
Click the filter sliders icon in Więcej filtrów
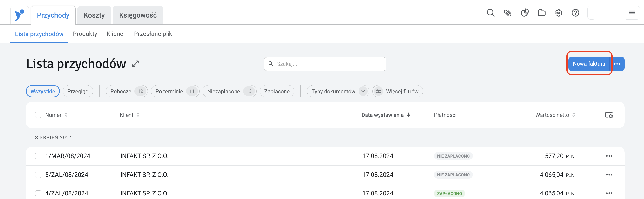point(379,91)
